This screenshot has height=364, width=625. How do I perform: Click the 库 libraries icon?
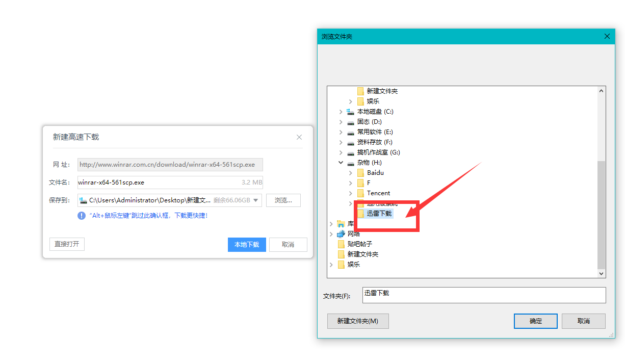[341, 224]
